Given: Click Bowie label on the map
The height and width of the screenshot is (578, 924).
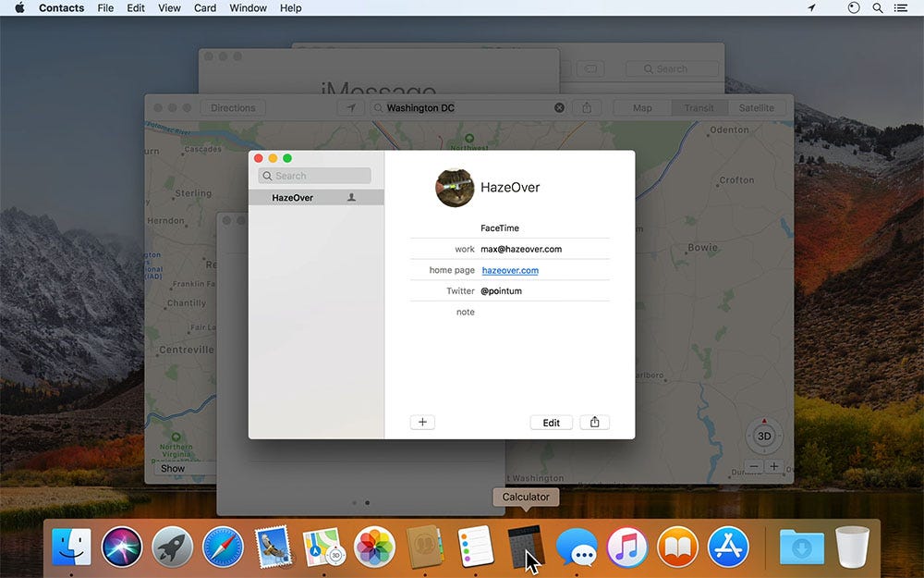Looking at the screenshot, I should (x=702, y=248).
